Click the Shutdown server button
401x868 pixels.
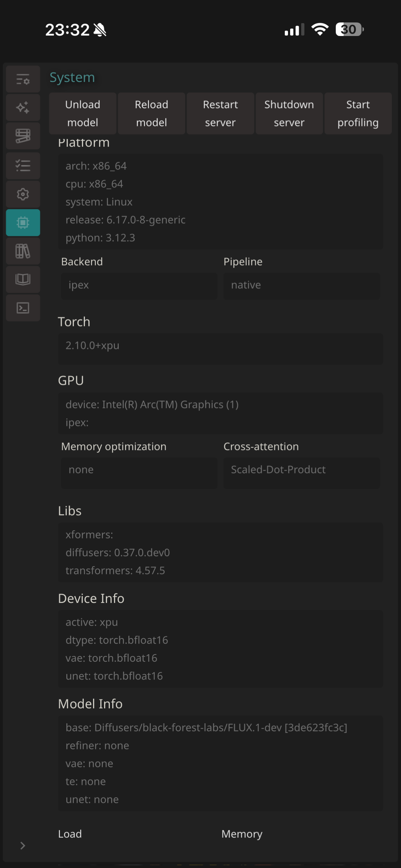[289, 113]
